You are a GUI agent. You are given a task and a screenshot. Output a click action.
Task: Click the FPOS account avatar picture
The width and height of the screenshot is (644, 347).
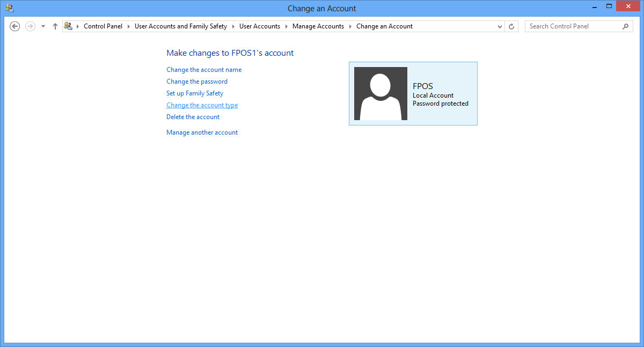point(380,93)
